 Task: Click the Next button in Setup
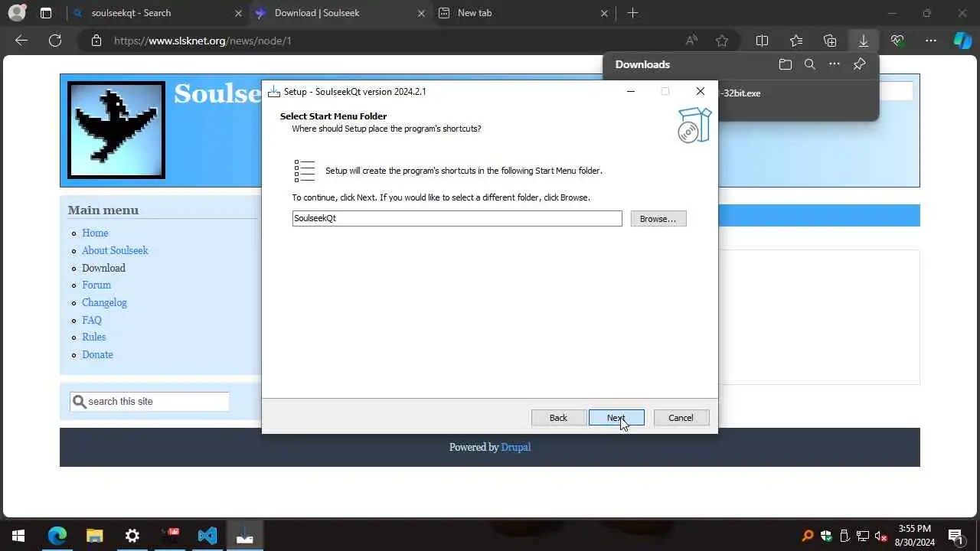click(x=616, y=418)
